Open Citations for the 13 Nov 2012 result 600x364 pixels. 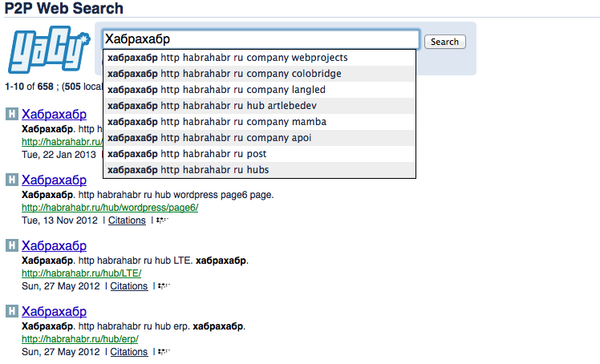coord(127,220)
